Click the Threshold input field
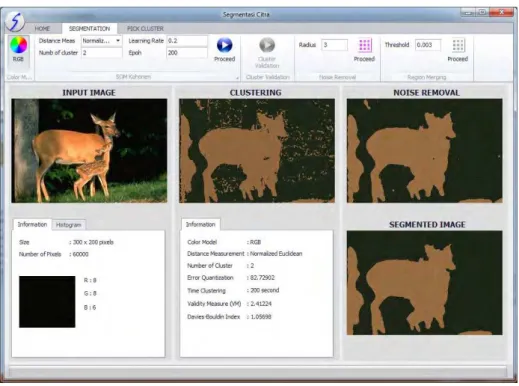 coord(428,45)
